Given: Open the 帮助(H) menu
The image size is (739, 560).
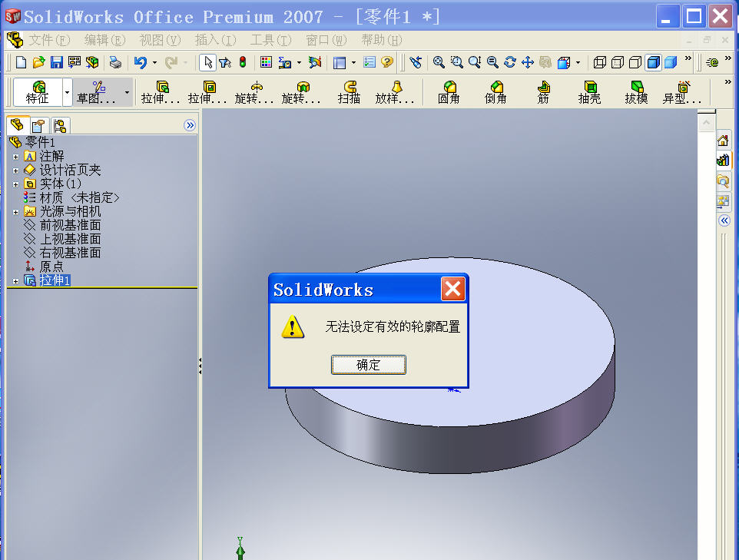Looking at the screenshot, I should [x=382, y=40].
